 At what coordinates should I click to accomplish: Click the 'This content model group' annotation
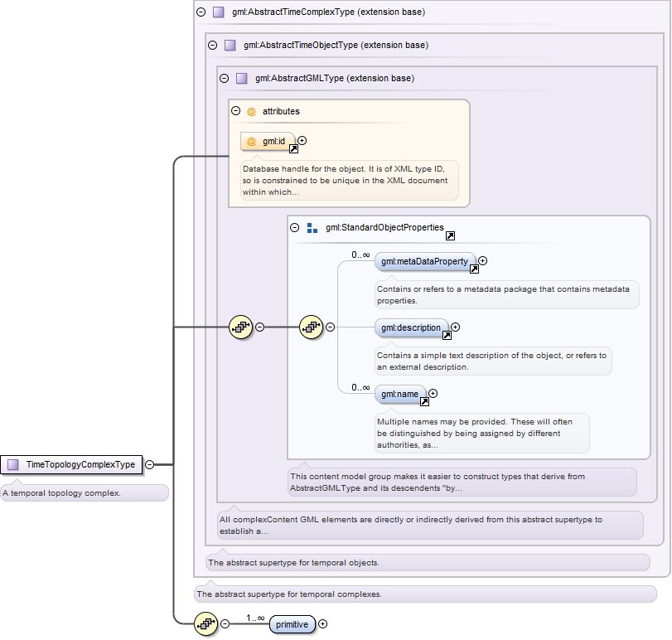click(462, 482)
